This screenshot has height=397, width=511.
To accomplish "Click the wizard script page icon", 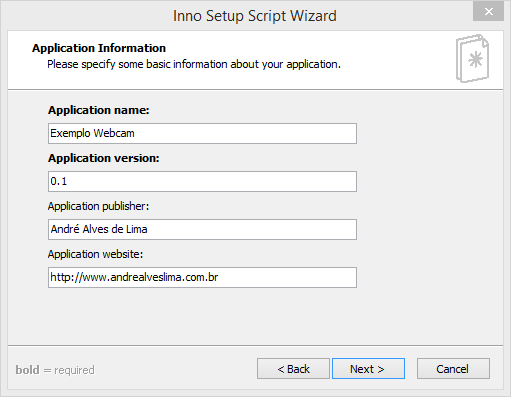I will click(x=472, y=58).
